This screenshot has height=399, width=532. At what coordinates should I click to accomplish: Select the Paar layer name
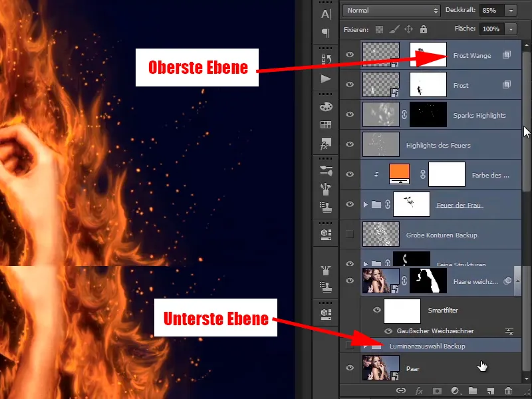tap(413, 369)
